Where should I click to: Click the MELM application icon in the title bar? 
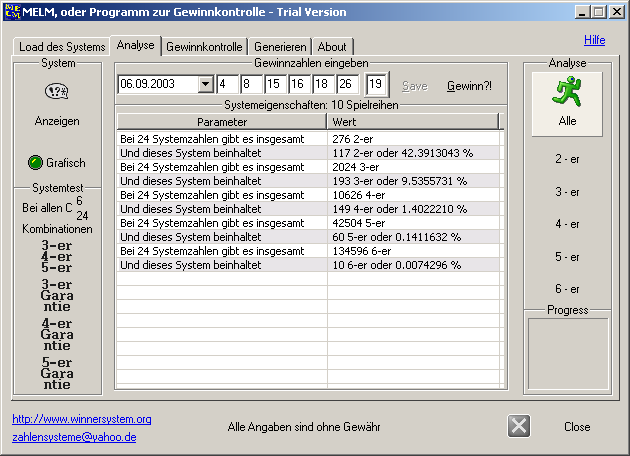pos(12,12)
